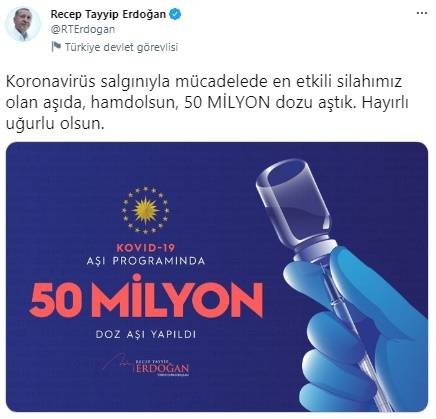436x419 pixels.
Task: Click the government official flag icon
Action: (x=56, y=47)
